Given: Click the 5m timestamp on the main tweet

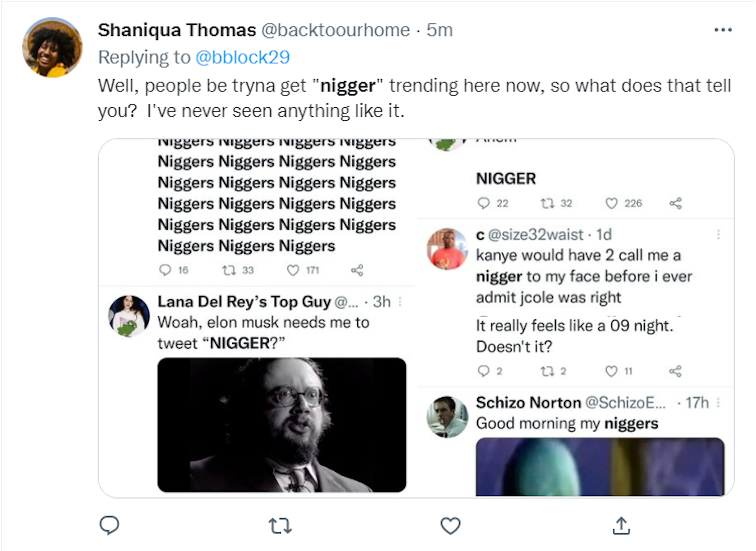Looking at the screenshot, I should (440, 30).
